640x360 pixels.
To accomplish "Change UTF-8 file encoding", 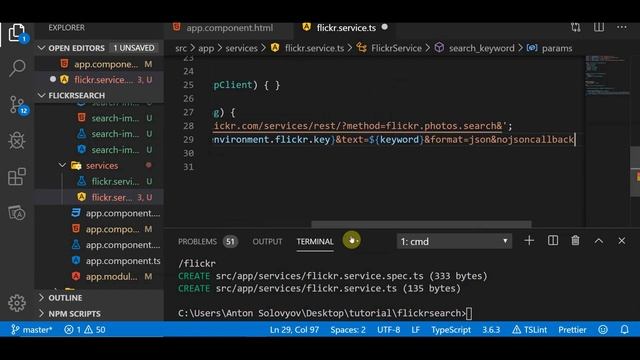I will click(x=389, y=330).
